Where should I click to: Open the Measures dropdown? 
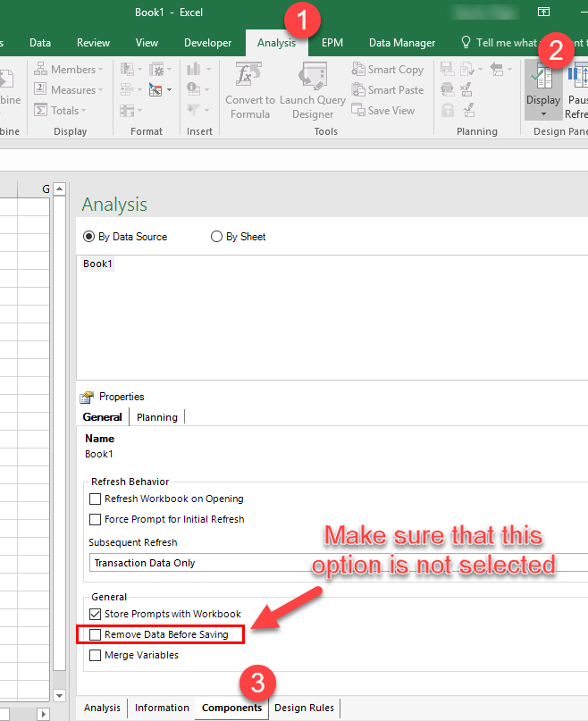[x=68, y=89]
